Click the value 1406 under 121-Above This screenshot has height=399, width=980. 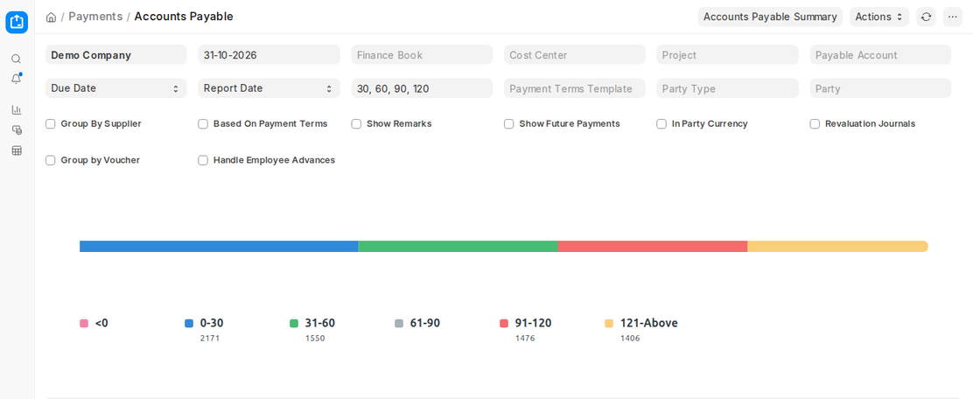coord(630,339)
